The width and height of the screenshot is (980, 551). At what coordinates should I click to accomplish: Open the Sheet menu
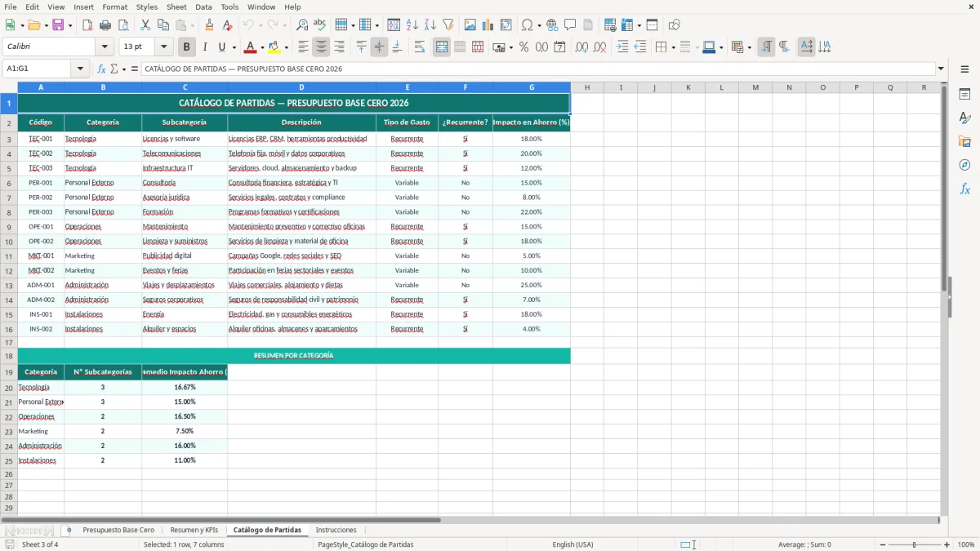pyautogui.click(x=176, y=7)
